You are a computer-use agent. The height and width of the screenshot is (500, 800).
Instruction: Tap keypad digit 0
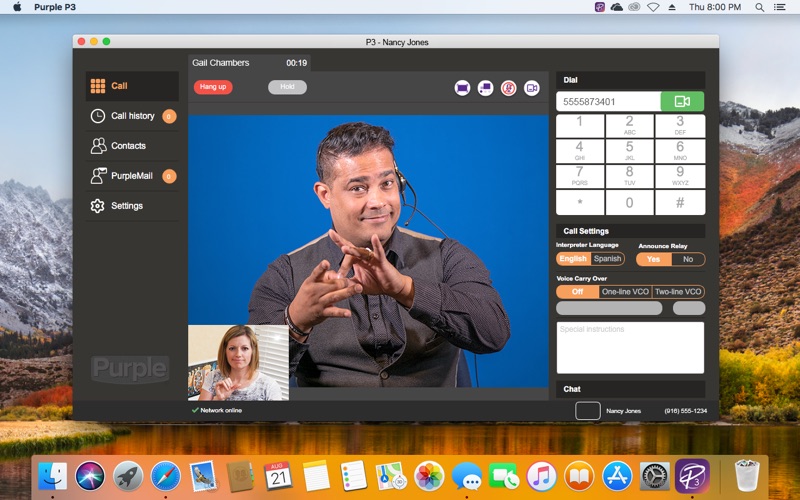pos(630,203)
